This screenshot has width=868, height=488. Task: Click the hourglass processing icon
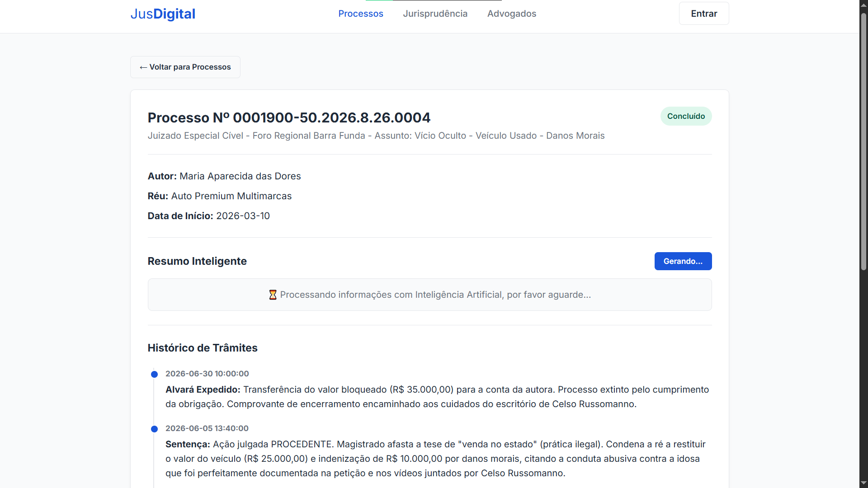coord(273,295)
